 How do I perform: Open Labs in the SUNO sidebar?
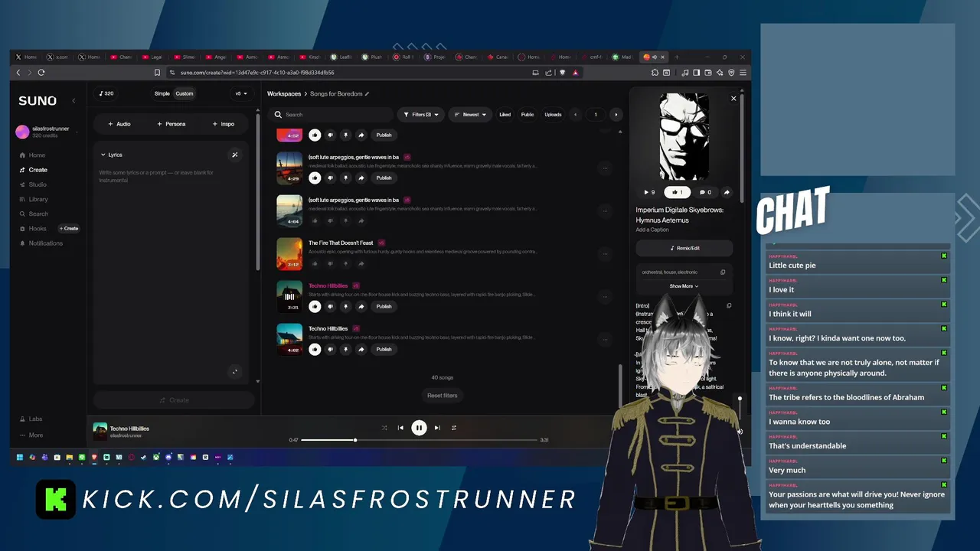[31, 419]
